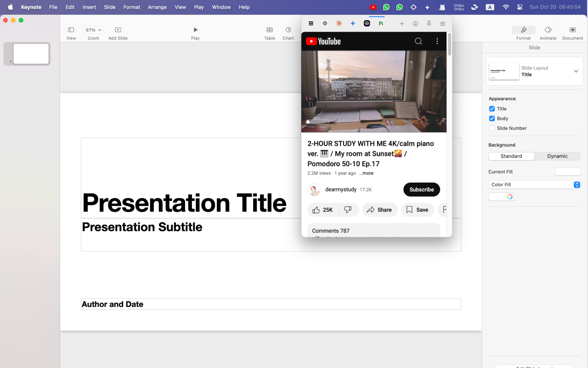
Task: Open the input source A indicator
Action: tap(490, 7)
